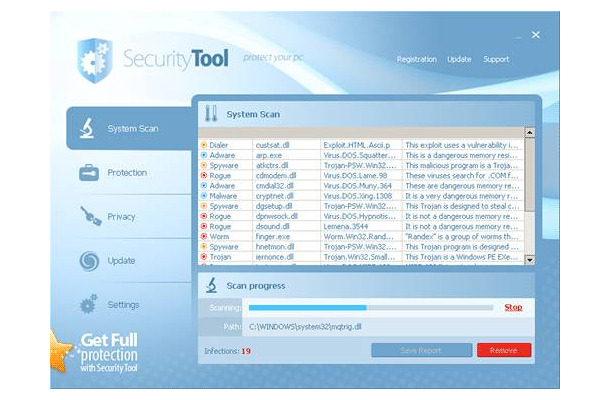The height and width of the screenshot is (400, 610).
Task: Open the Update section in sidebar
Action: pos(121,260)
